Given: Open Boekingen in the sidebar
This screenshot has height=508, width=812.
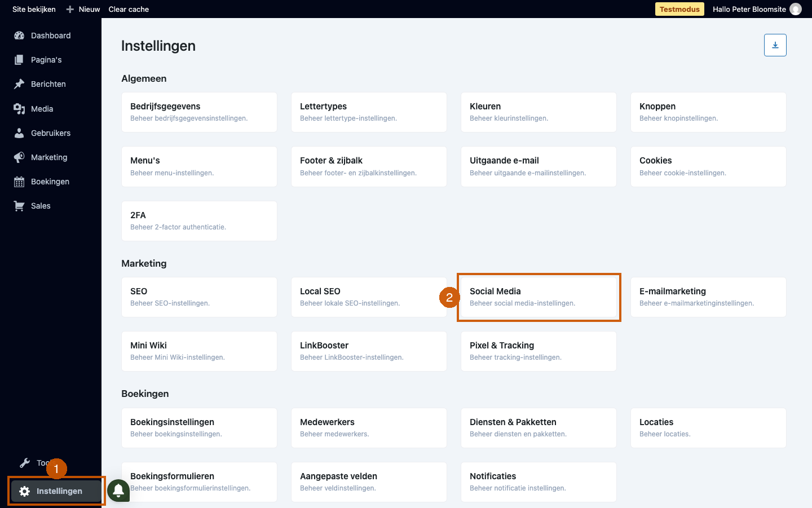Looking at the screenshot, I should point(51,182).
